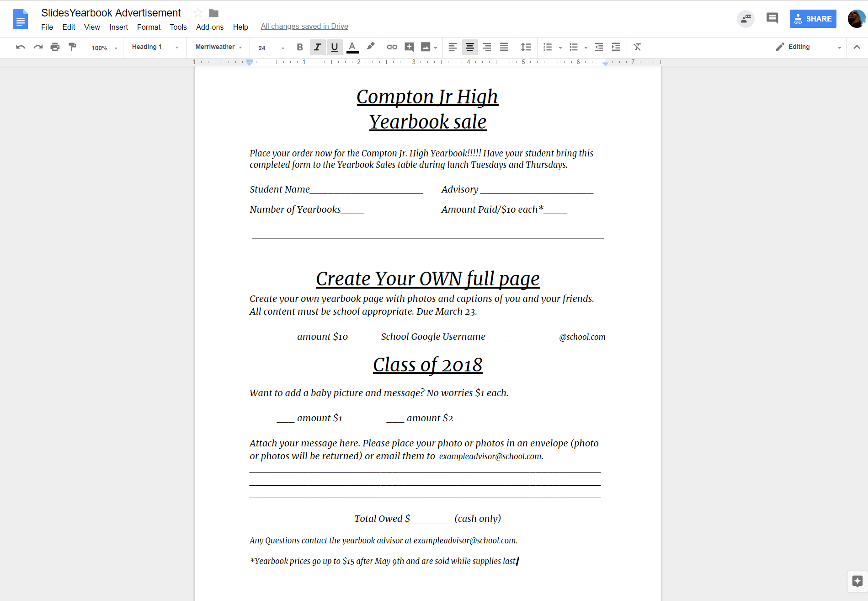Open the Merriweather font dropdown

[x=218, y=47]
